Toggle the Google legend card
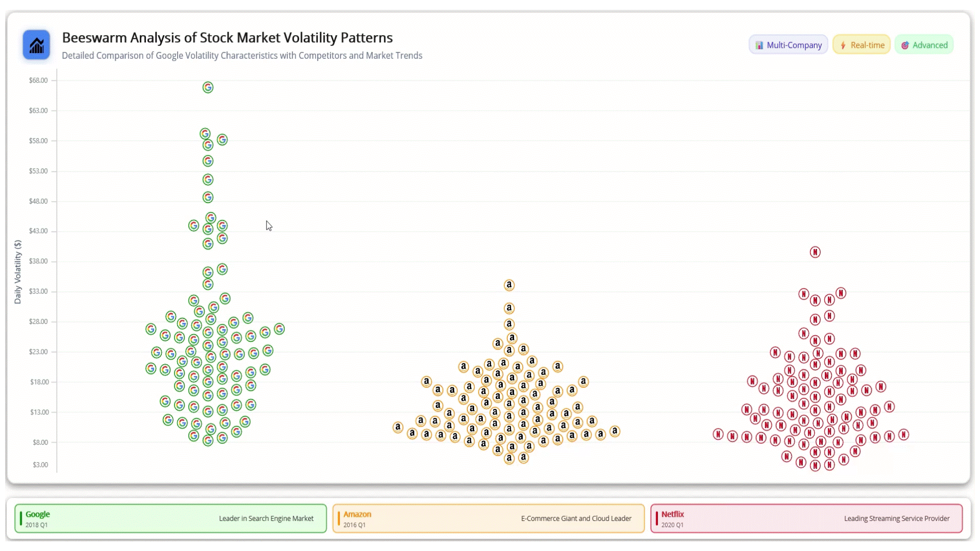The height and width of the screenshot is (551, 980). pos(170,518)
